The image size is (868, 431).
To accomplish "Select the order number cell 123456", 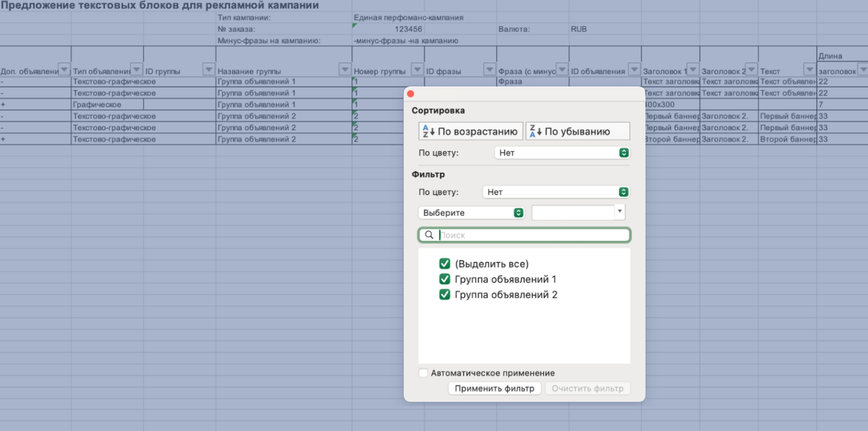I will point(388,29).
